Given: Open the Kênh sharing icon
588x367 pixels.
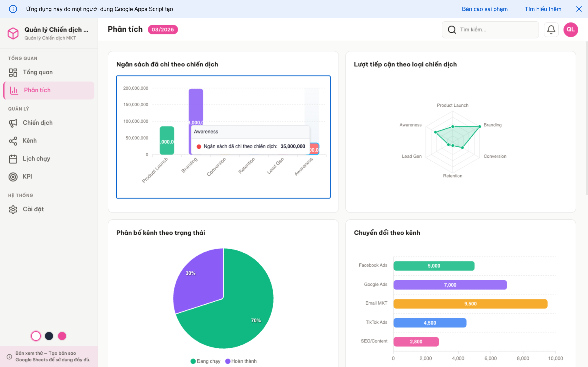Looking at the screenshot, I should tap(13, 141).
